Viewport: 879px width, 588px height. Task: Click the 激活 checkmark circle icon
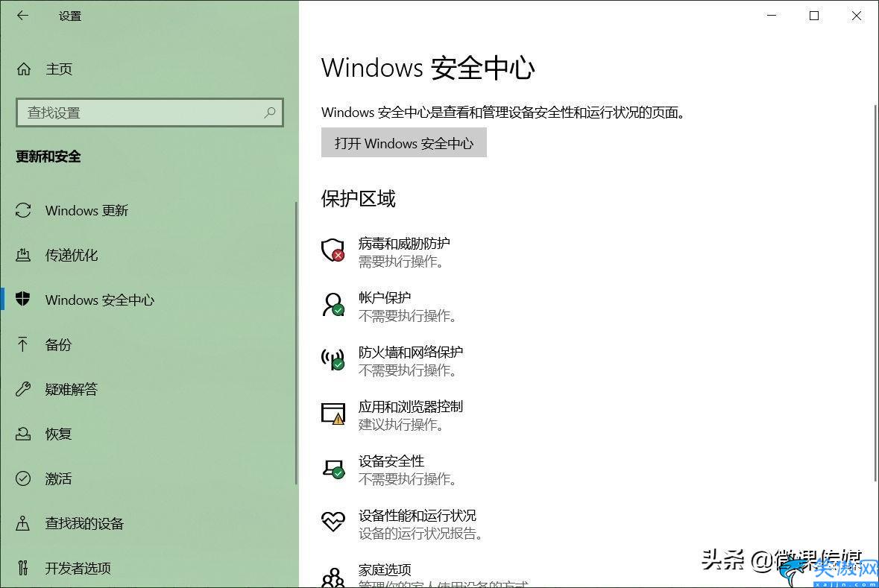23,478
